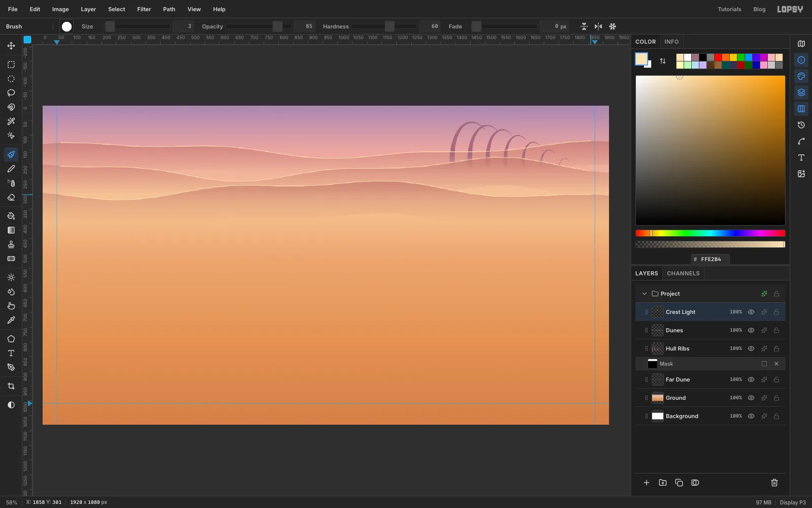Select the Eraser tool
The height and width of the screenshot is (508, 812).
pos(11,198)
